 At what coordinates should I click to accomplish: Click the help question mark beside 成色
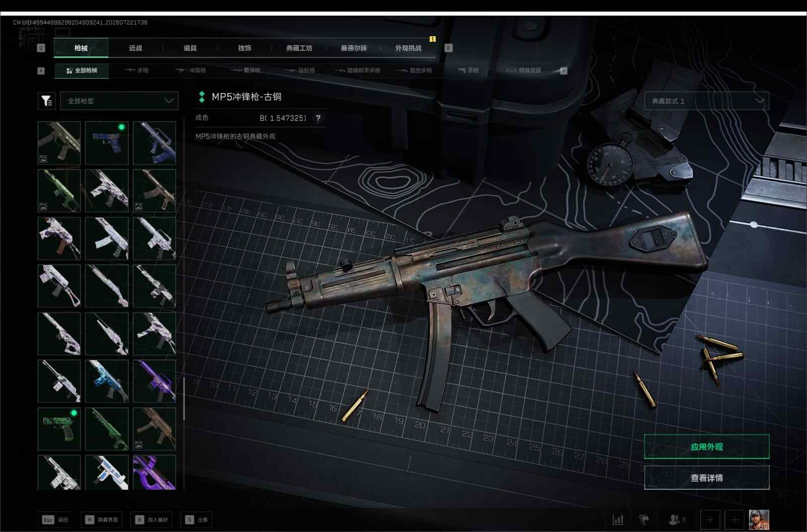tap(318, 118)
